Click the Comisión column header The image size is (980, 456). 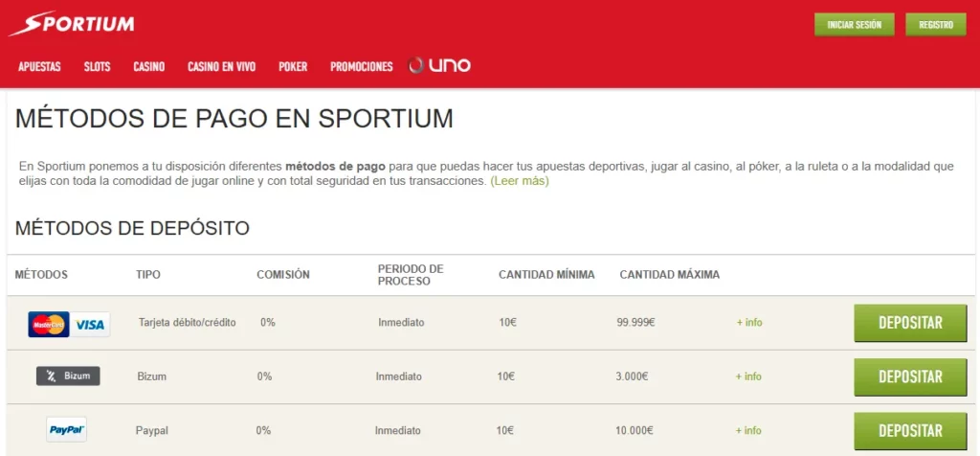click(x=283, y=275)
